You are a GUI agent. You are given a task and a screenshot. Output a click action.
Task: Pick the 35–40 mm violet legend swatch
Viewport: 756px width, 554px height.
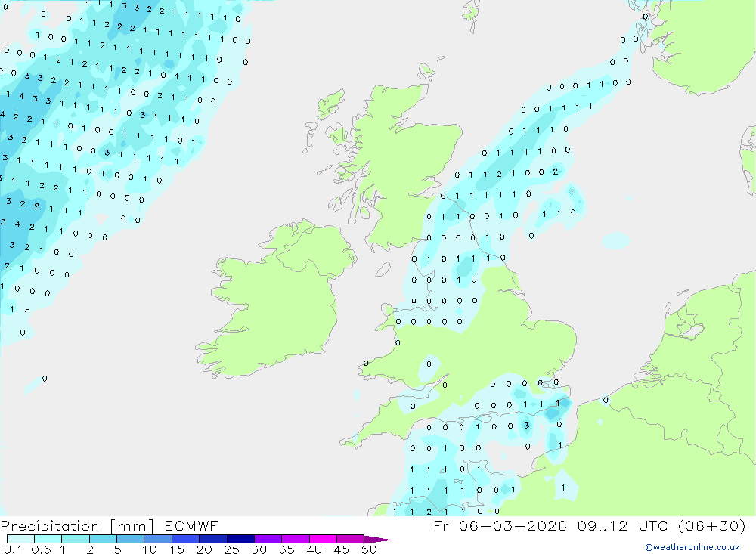(296, 539)
